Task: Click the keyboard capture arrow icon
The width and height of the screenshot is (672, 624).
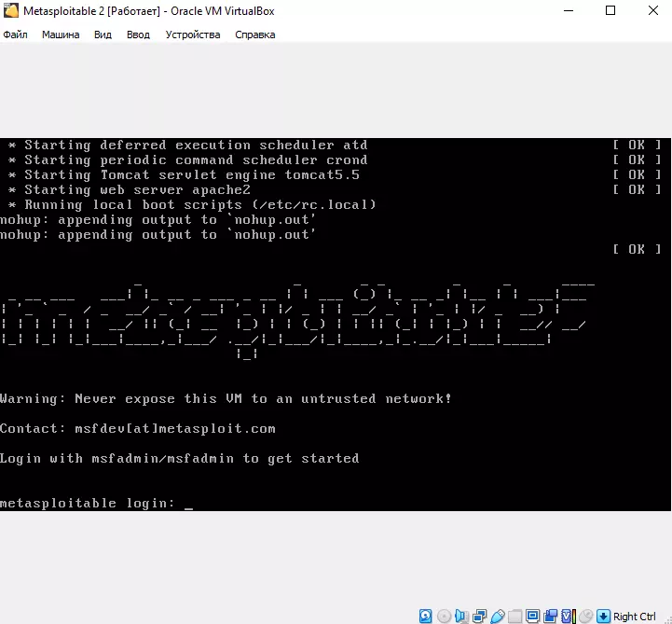Action: click(603, 616)
